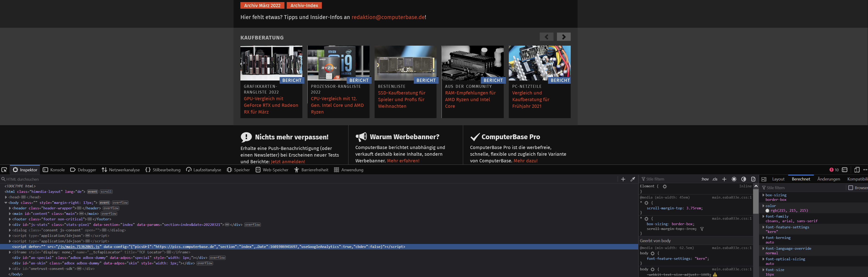This screenshot has height=277, width=868.
Task: Expand font-size computed property
Action: point(763,270)
